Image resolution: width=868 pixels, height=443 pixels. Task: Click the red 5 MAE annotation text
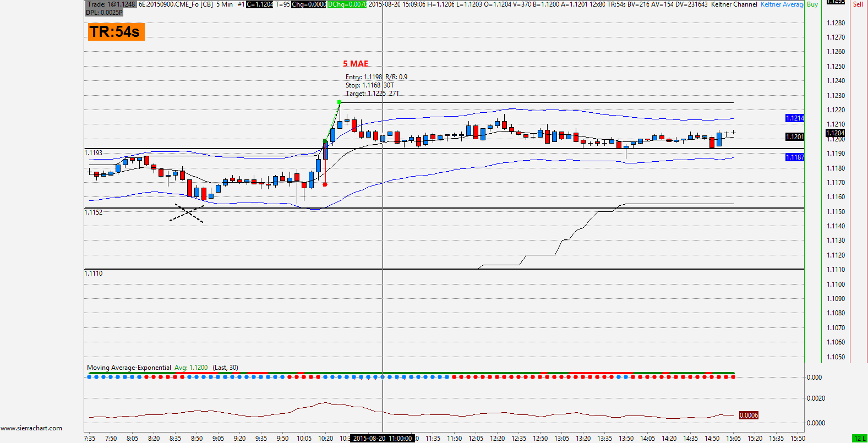356,64
